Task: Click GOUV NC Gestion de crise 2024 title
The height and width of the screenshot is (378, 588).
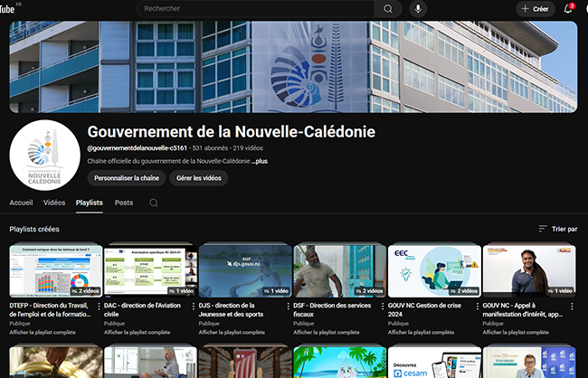Action: (x=424, y=310)
